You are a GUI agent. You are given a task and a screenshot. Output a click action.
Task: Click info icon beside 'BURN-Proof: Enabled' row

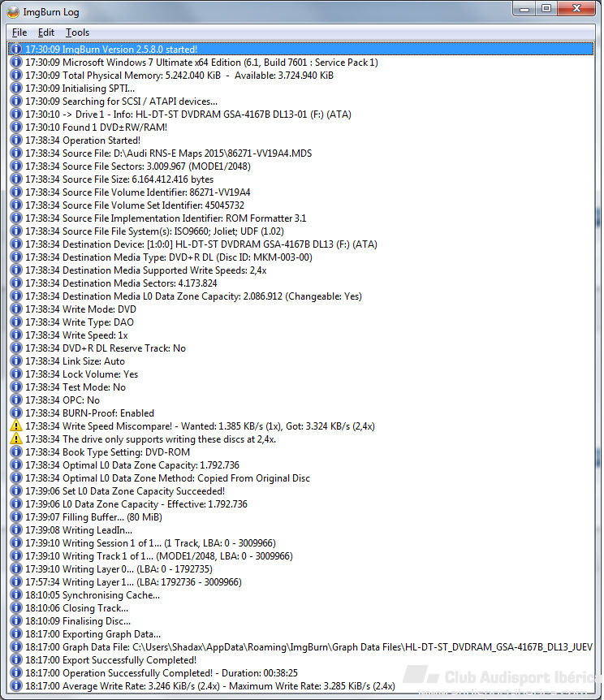pyautogui.click(x=16, y=413)
